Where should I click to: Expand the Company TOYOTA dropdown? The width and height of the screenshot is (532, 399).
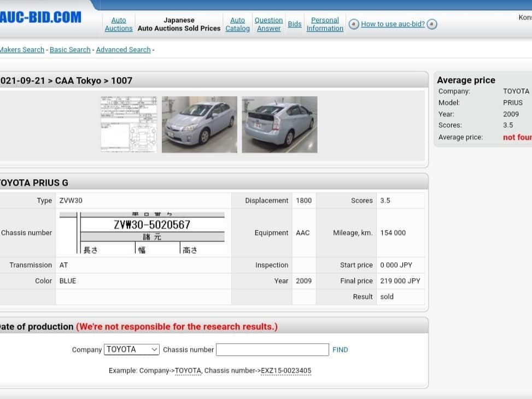coord(132,349)
